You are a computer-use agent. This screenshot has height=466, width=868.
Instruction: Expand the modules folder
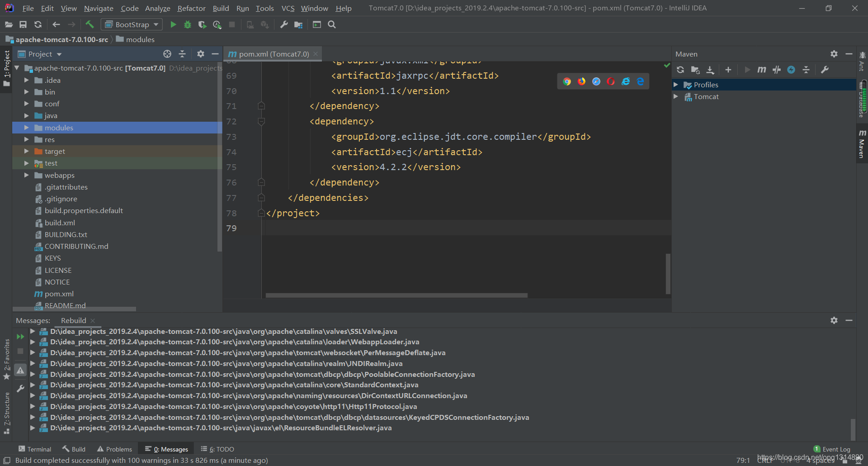tap(26, 128)
